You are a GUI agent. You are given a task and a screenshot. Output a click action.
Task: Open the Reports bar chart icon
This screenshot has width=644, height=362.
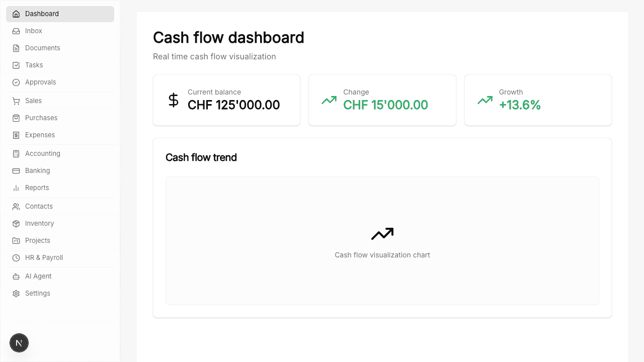[x=17, y=188]
